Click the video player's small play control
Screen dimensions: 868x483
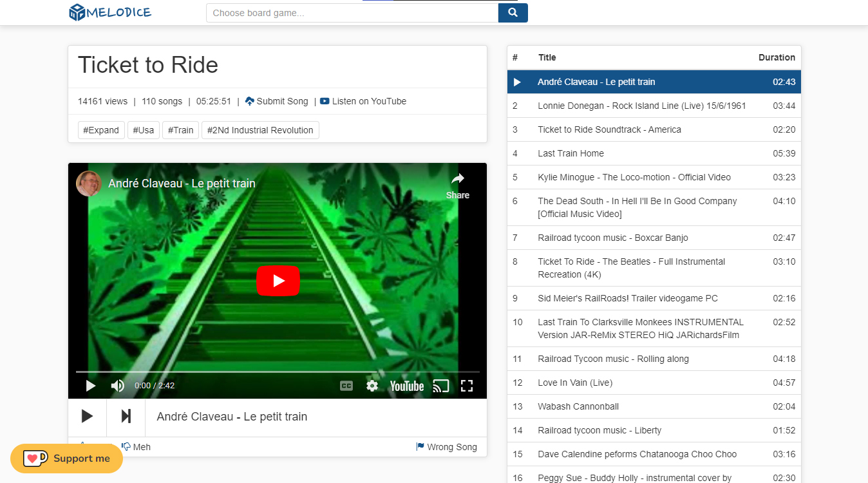pos(91,386)
